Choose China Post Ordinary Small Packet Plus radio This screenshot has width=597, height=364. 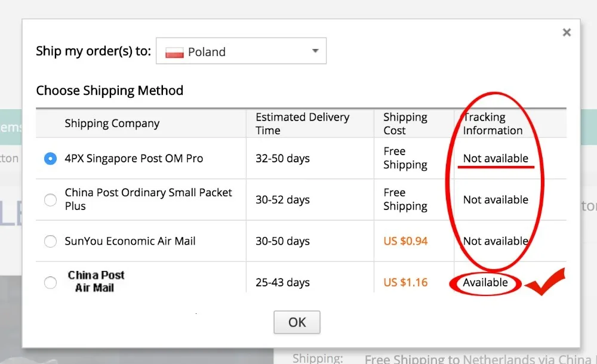coord(50,199)
